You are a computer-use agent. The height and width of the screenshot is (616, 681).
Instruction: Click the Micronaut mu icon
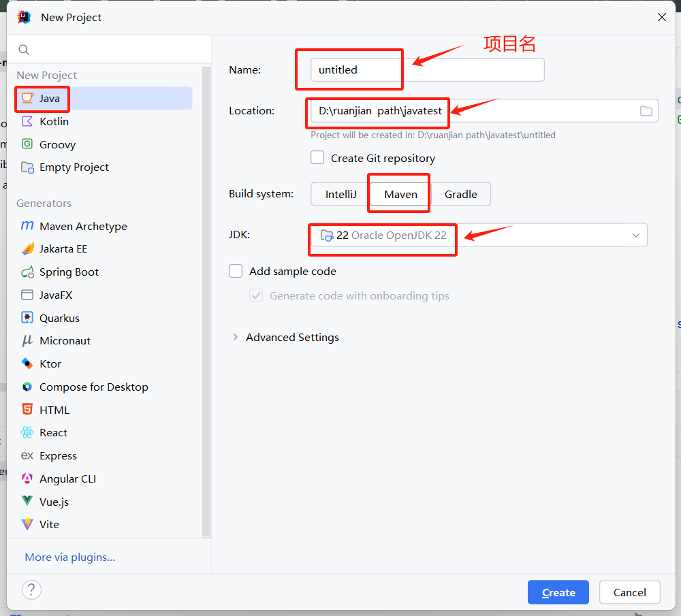point(27,340)
